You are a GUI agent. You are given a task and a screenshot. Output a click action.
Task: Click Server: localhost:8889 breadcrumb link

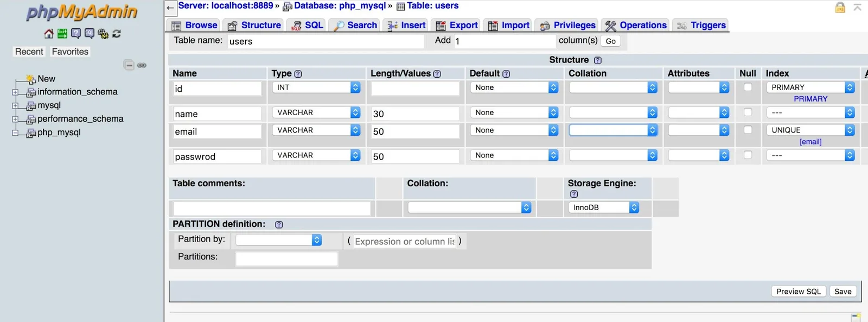(x=226, y=6)
